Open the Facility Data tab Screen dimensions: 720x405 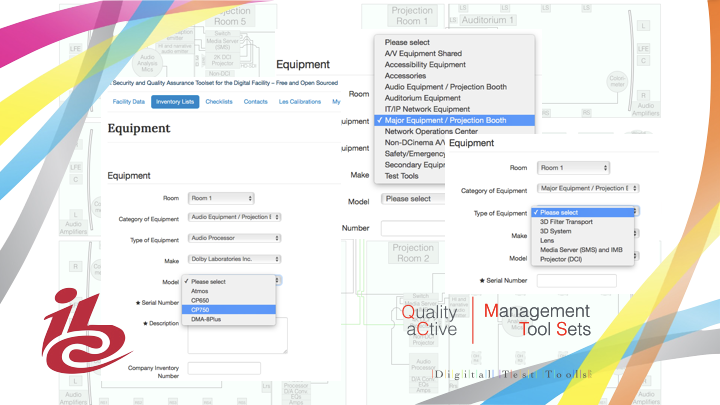129,101
